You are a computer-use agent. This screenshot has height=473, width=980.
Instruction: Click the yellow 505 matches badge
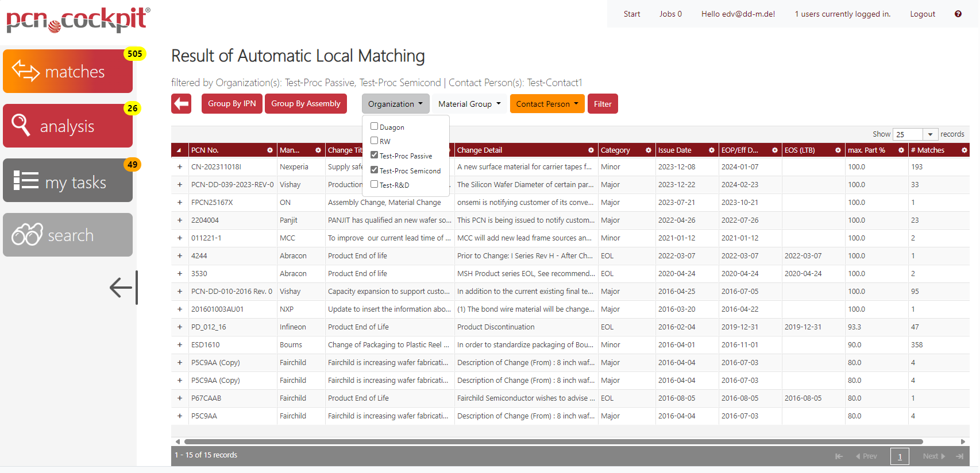tap(135, 54)
